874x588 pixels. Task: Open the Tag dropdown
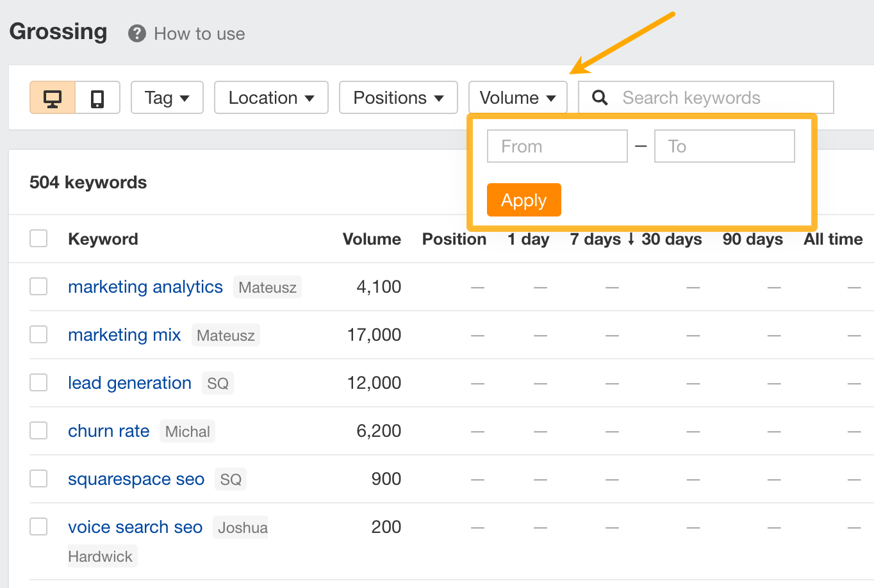tap(167, 97)
